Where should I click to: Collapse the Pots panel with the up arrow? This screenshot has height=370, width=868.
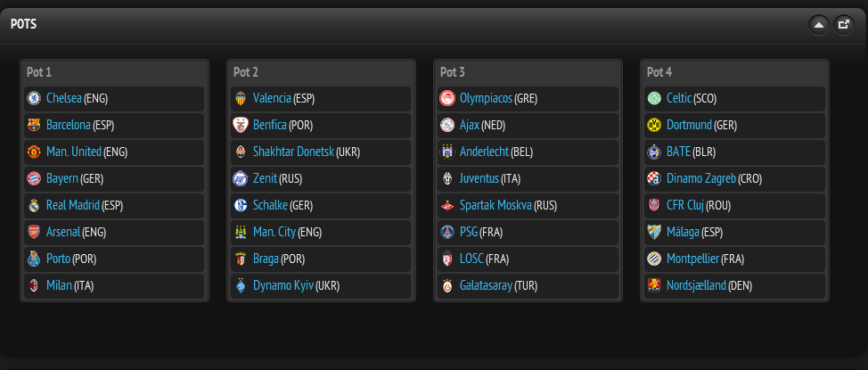818,24
